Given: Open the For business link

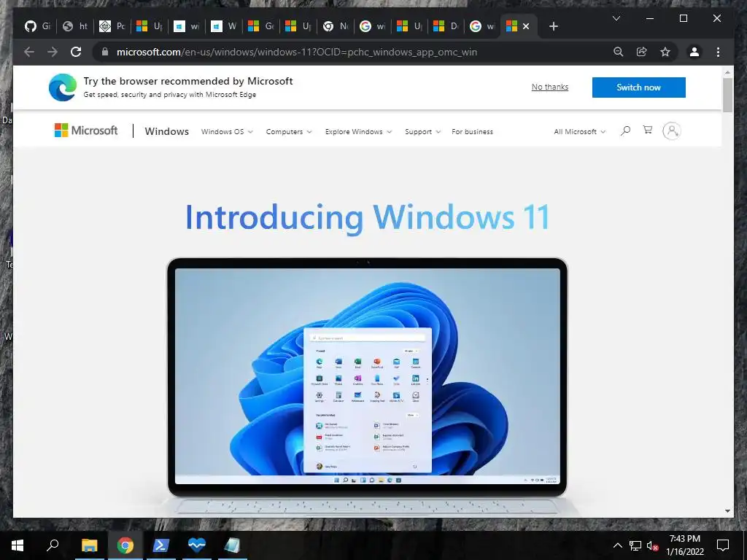Looking at the screenshot, I should pyautogui.click(x=472, y=132).
